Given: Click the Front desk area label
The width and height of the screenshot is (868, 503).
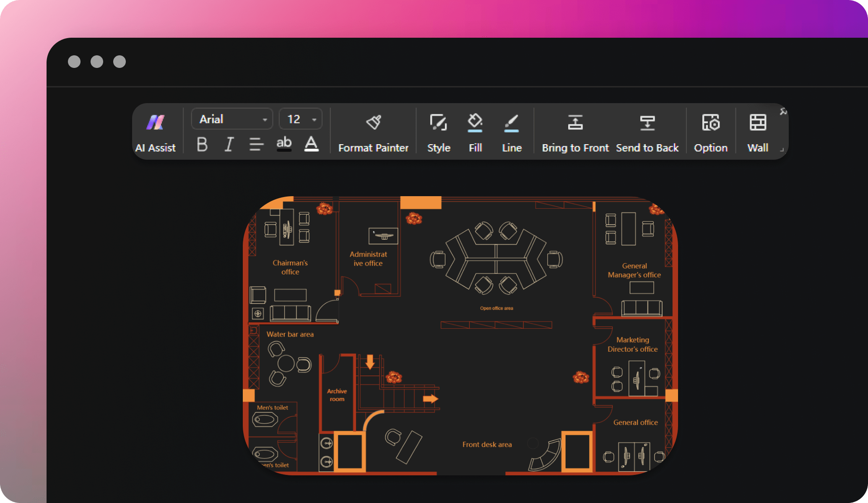Looking at the screenshot, I should (487, 444).
